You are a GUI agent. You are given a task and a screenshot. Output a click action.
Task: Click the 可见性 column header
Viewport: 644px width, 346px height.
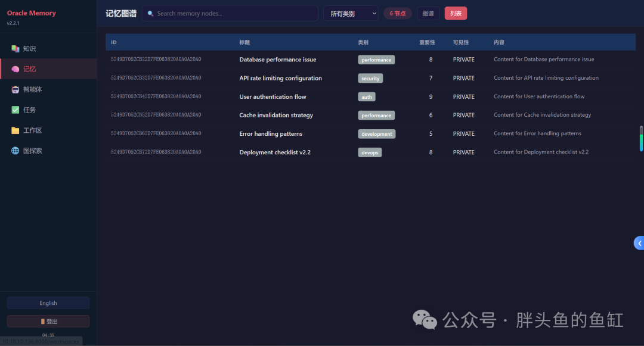461,42
